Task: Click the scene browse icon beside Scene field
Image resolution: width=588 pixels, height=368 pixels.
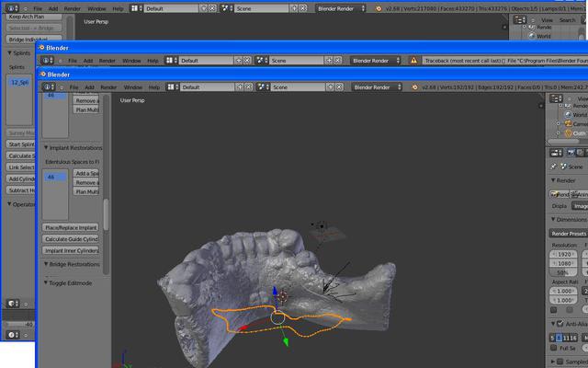Action: [x=263, y=86]
